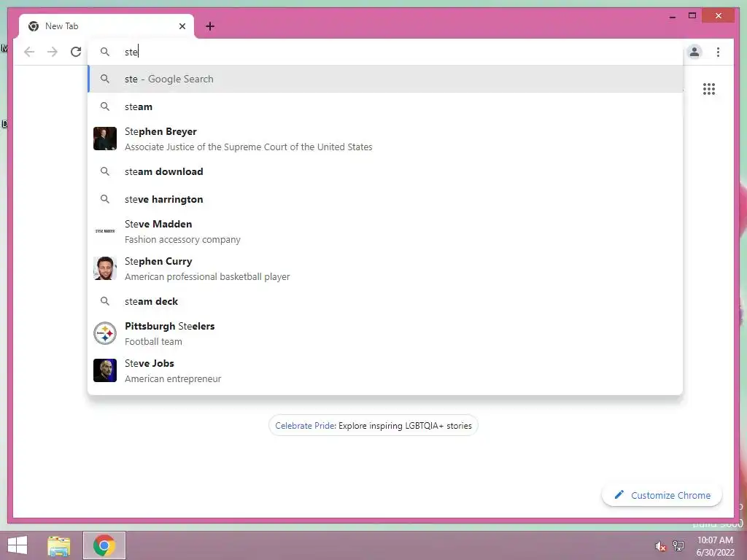Choose the Steve Madden suggestion
Screen dimensions: 747x560
pyautogui.click(x=385, y=231)
